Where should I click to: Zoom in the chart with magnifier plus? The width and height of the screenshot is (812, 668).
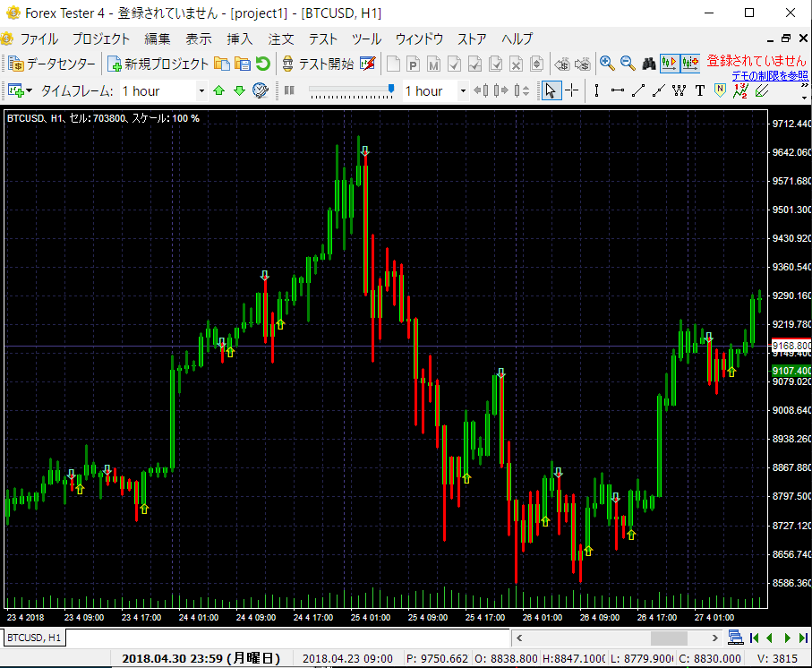[607, 64]
